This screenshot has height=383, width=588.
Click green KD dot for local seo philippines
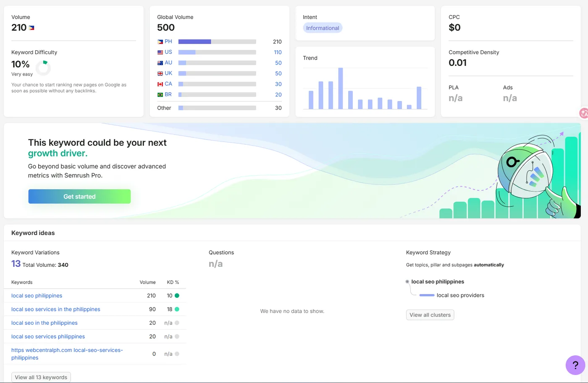click(x=177, y=296)
